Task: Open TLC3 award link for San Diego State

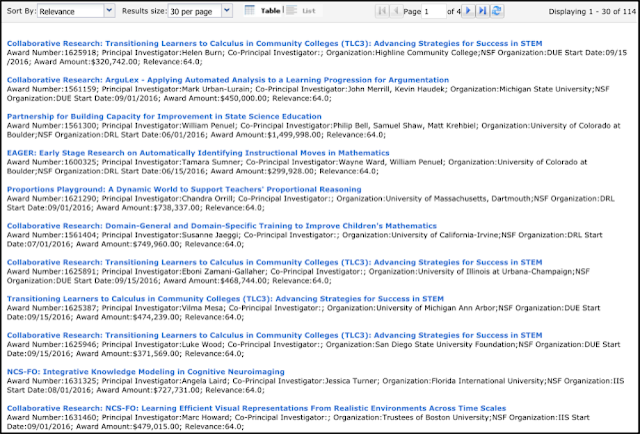Action: pos(274,335)
